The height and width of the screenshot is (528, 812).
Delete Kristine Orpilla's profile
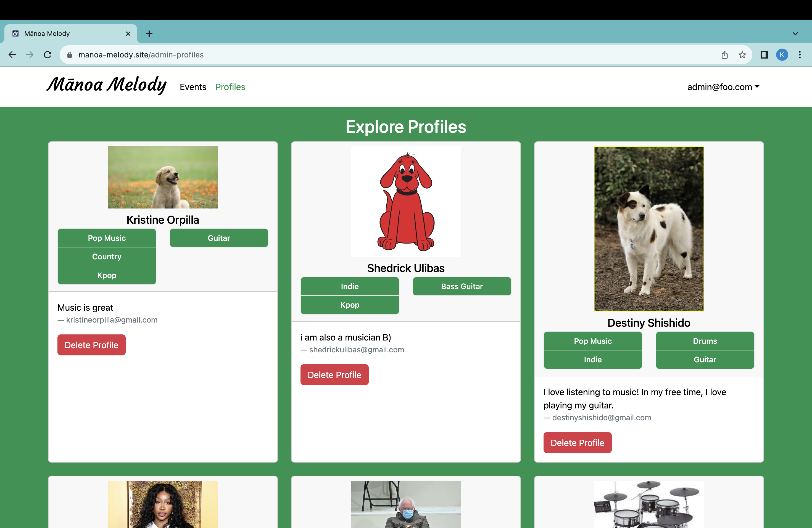tap(91, 345)
